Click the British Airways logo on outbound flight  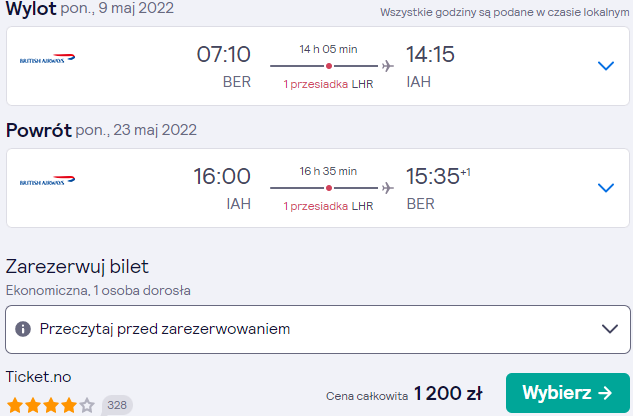coord(47,59)
